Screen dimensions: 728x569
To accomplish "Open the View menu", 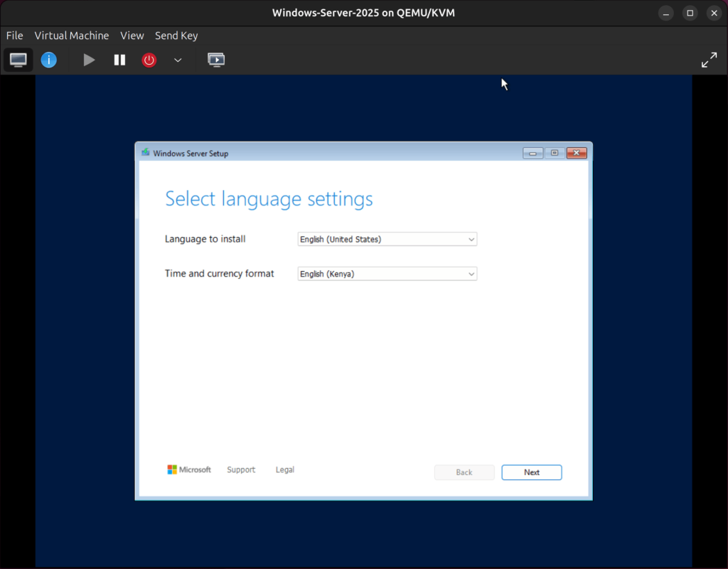I will (132, 35).
